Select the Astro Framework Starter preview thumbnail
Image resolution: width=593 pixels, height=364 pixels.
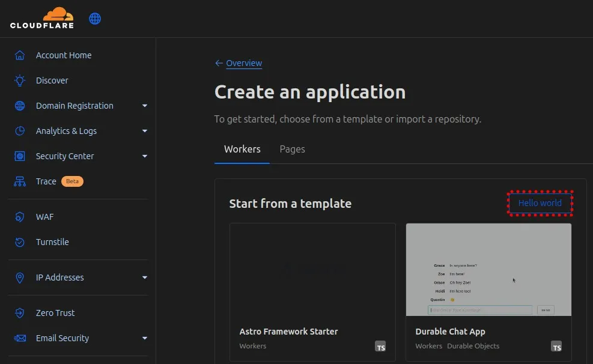pyautogui.click(x=312, y=270)
